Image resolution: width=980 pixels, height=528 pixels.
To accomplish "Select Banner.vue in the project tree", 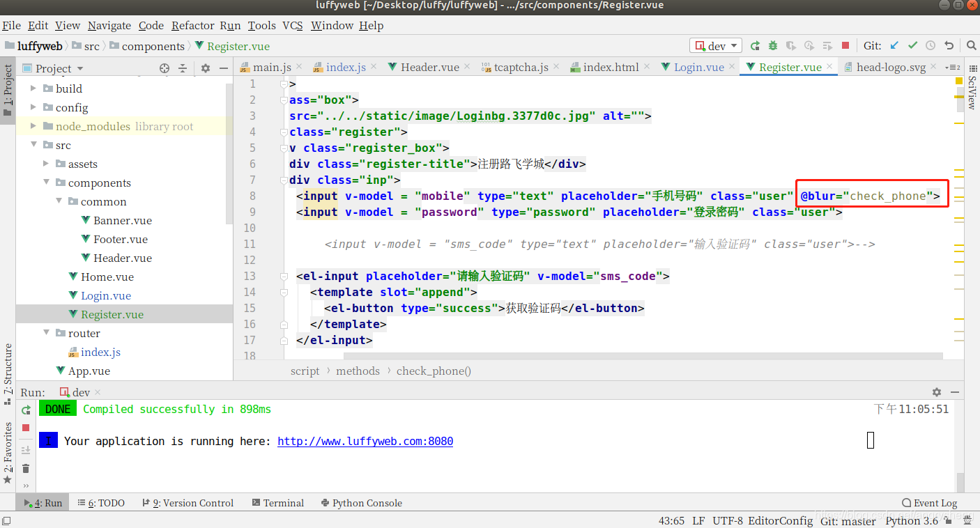I will tap(123, 220).
